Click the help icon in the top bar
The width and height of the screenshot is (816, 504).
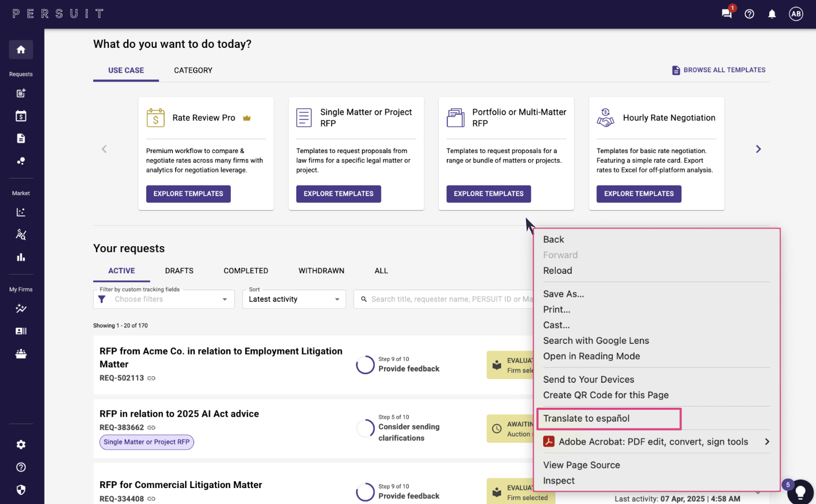(x=750, y=14)
